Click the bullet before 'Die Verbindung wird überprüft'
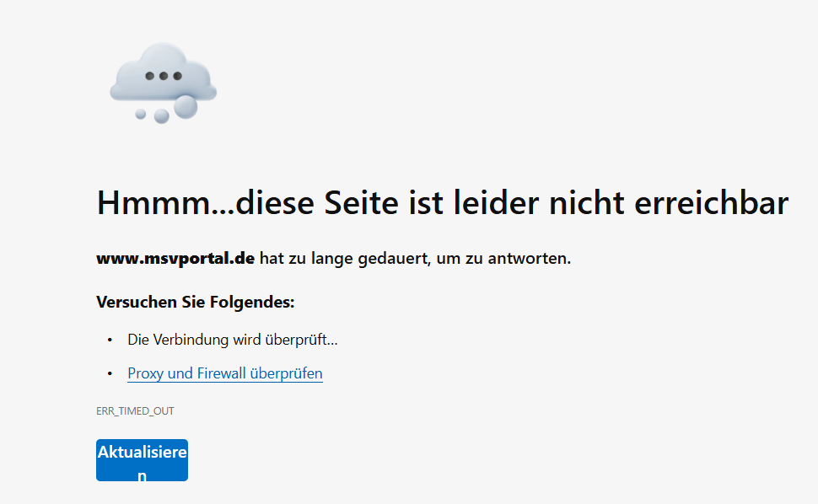818x504 pixels. point(110,340)
